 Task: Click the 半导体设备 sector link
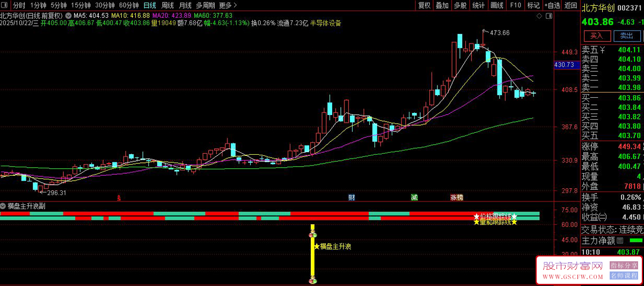click(326, 23)
